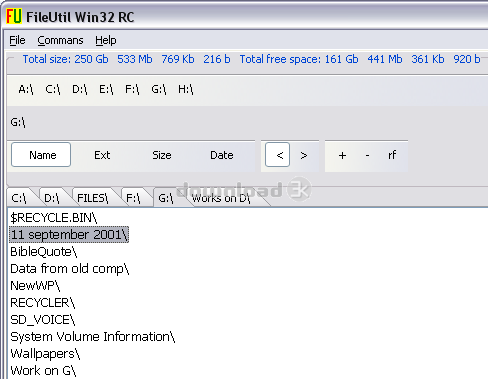Viewport: 488px width, 379px height.
Task: Sort files by Name
Action: pyautogui.click(x=41, y=155)
